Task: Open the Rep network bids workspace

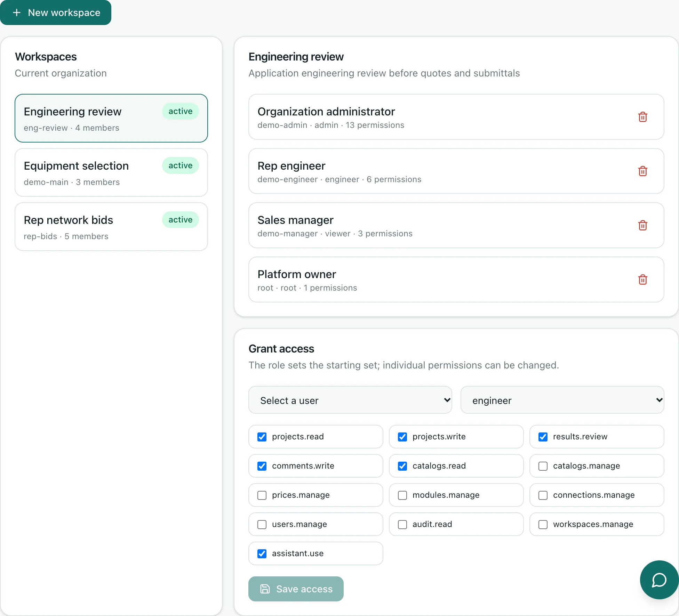Action: click(x=111, y=227)
